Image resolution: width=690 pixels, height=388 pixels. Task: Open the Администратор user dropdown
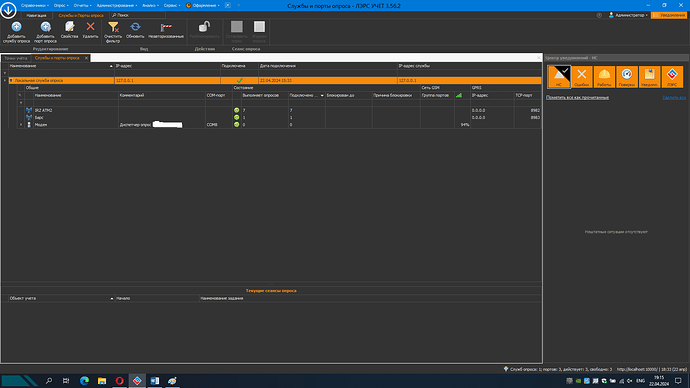[628, 15]
